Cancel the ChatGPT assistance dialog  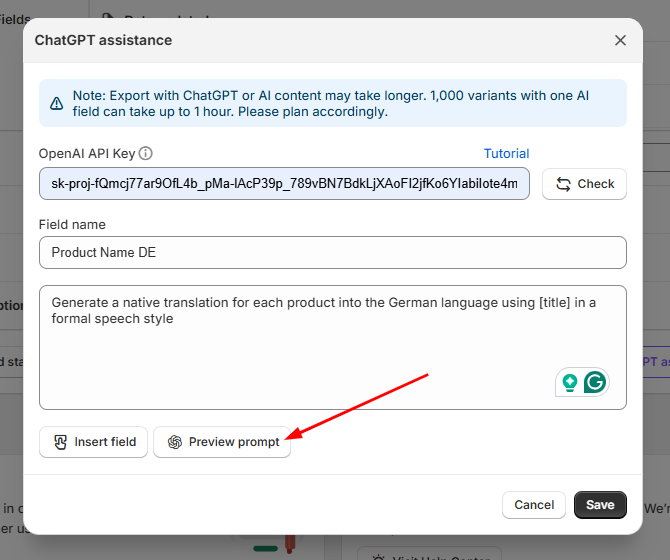pyautogui.click(x=534, y=505)
